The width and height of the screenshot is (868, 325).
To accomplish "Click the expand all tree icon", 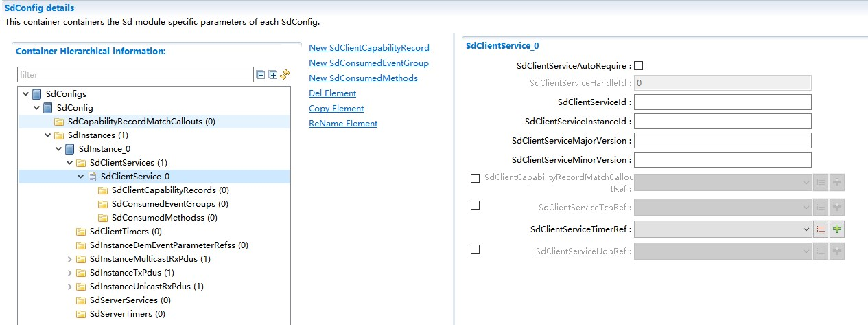I will [272, 74].
